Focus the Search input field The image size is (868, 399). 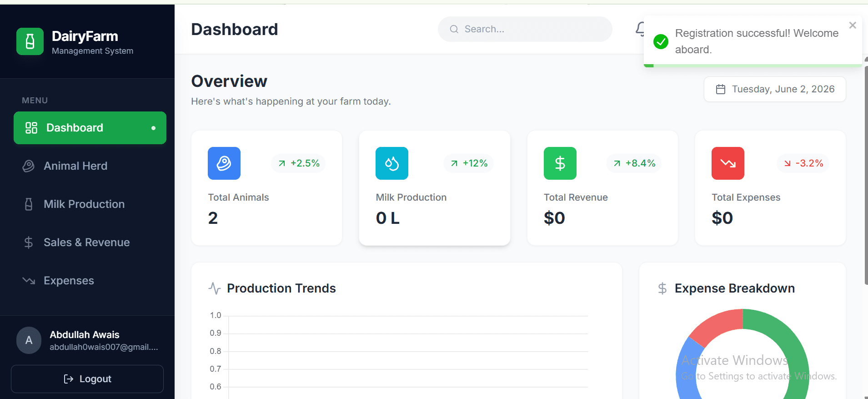point(525,29)
